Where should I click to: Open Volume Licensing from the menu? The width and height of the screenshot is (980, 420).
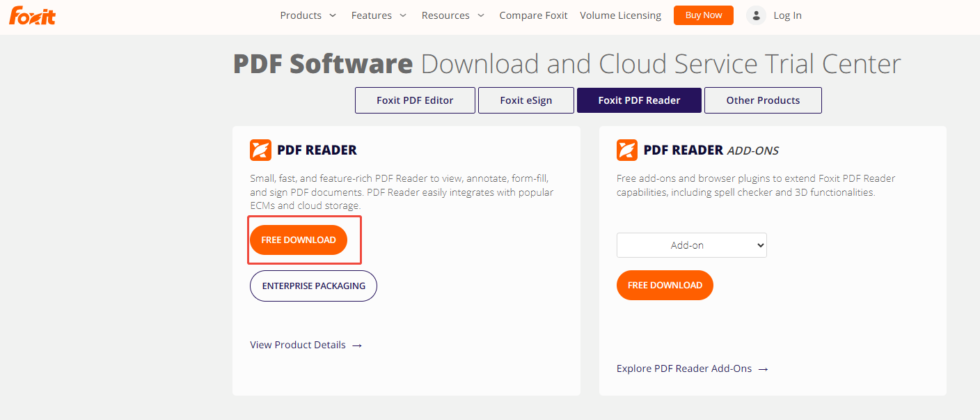coord(620,15)
